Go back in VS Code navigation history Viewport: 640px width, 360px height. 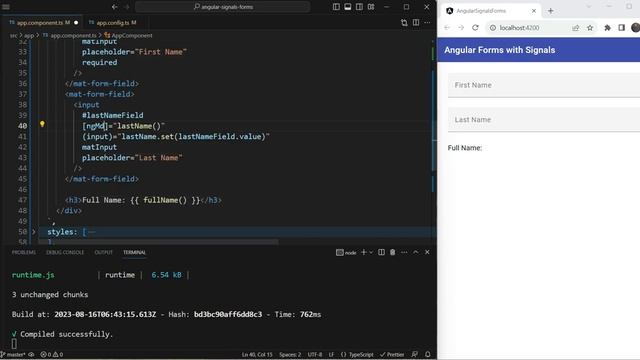coord(115,7)
